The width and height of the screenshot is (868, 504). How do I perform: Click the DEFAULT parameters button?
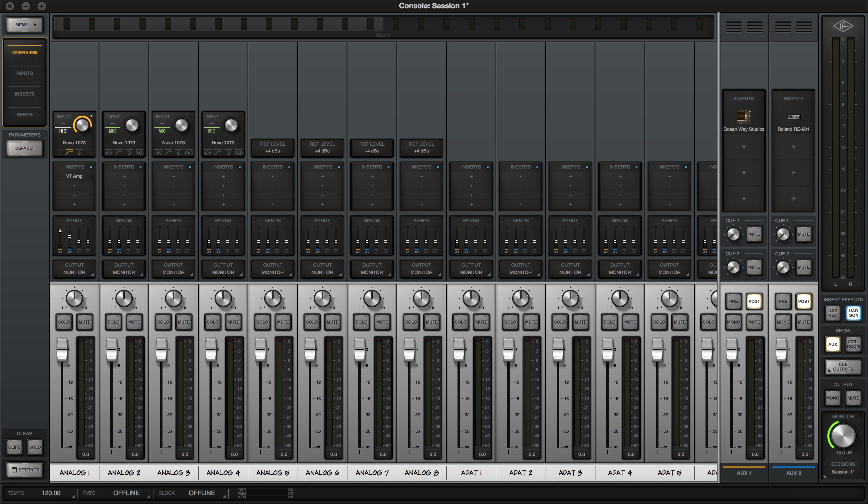pos(25,148)
